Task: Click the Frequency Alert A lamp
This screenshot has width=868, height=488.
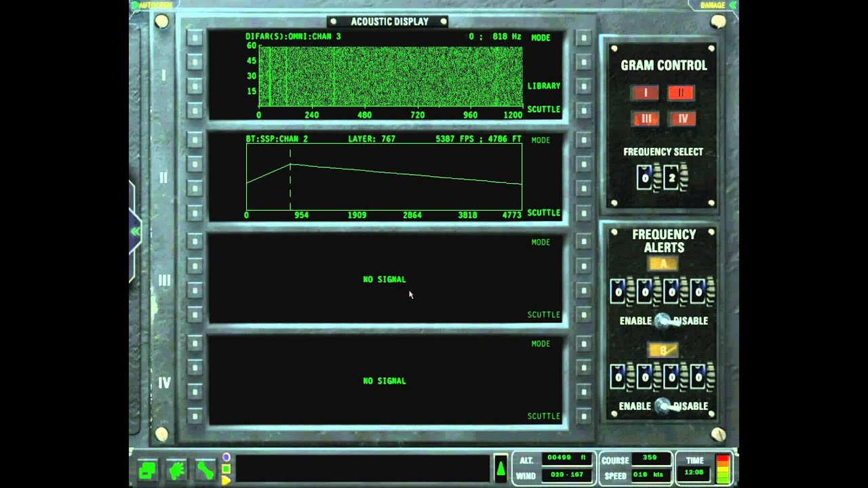Action: click(x=663, y=264)
